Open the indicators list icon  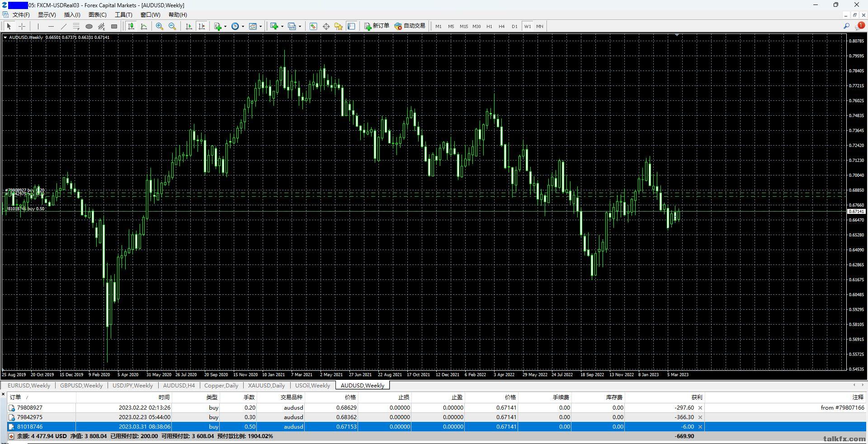coord(218,26)
